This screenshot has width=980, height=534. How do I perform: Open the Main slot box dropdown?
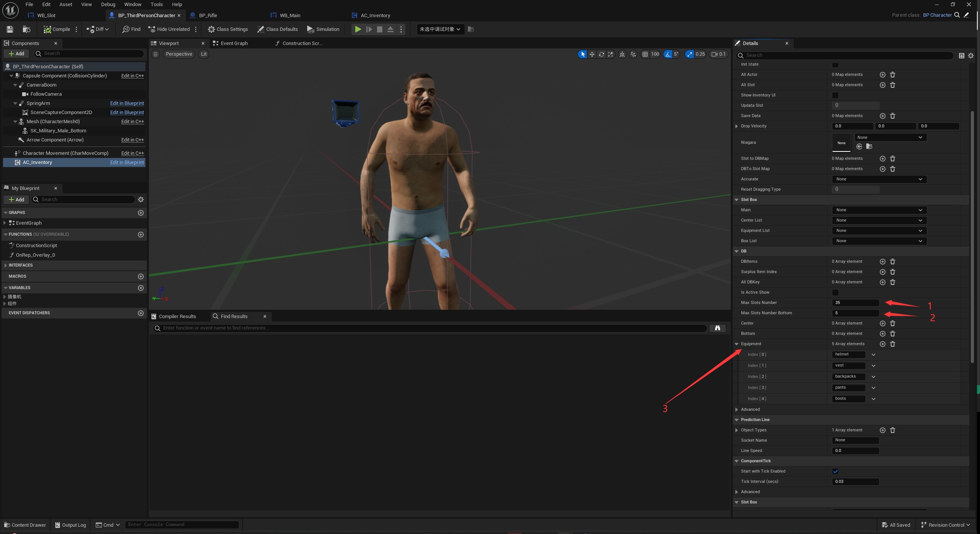(879, 210)
